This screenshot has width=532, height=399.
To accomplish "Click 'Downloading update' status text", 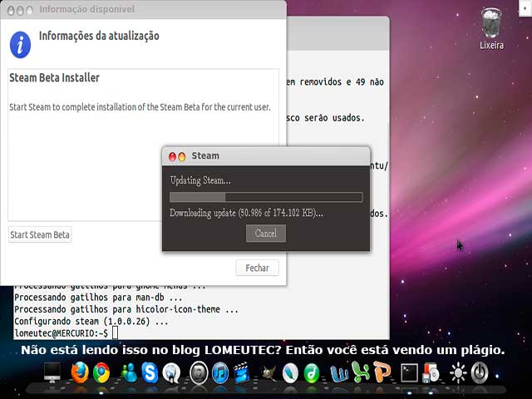I will [x=246, y=213].
